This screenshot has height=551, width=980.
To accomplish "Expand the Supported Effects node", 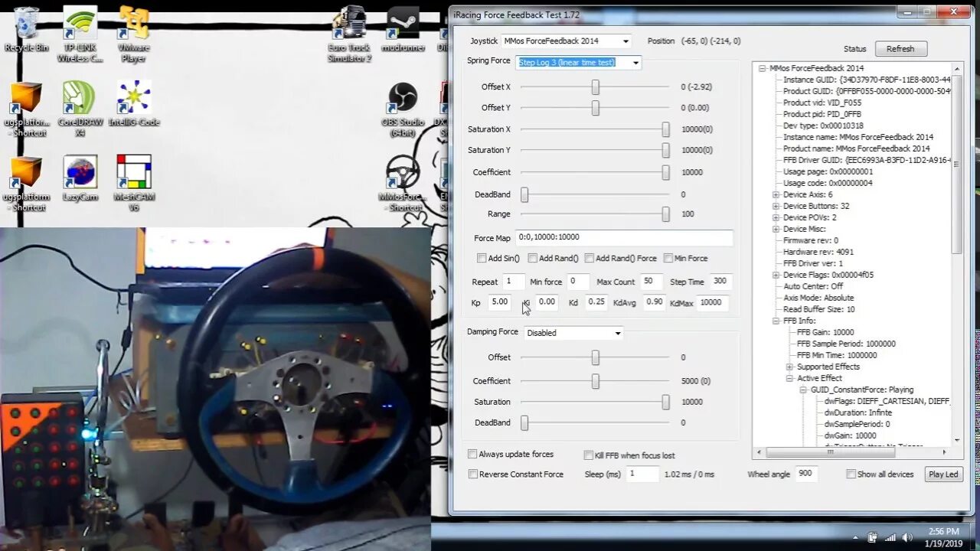I will pos(790,367).
